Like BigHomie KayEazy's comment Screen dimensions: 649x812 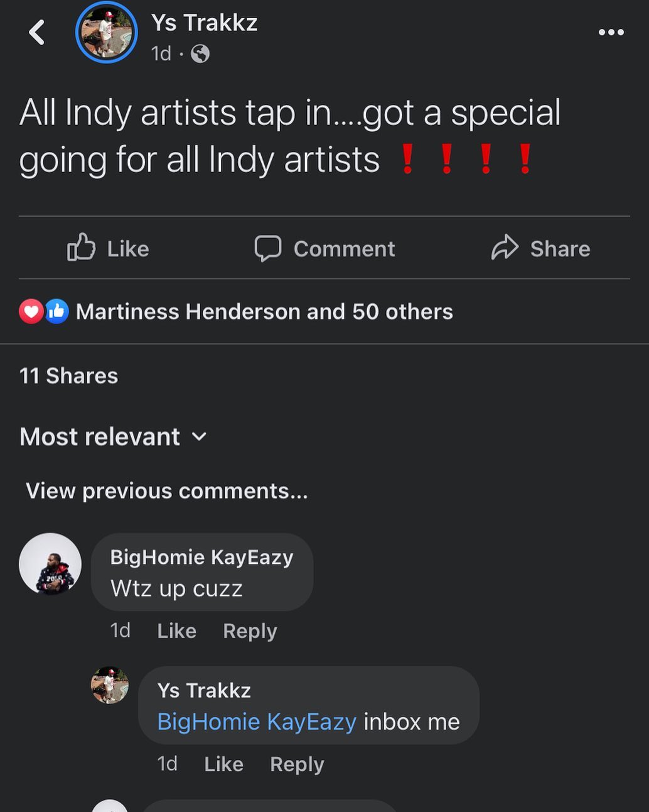coord(177,631)
